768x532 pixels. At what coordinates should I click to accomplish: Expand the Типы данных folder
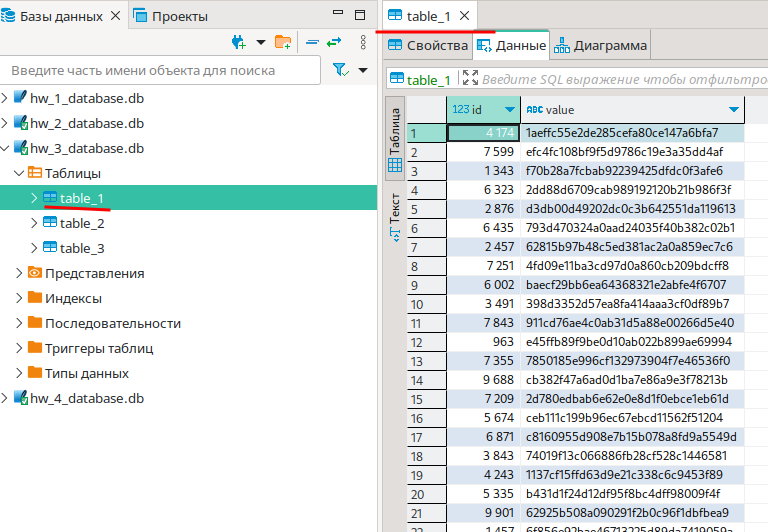(19, 373)
